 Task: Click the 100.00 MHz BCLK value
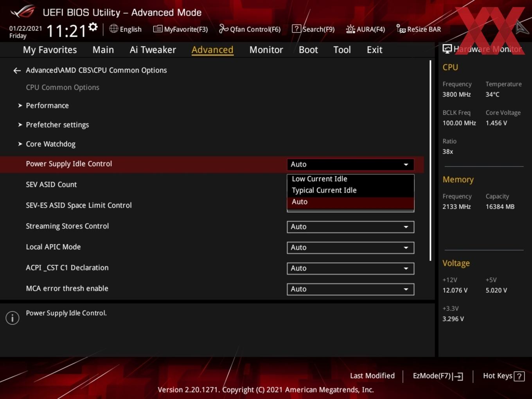tap(459, 123)
